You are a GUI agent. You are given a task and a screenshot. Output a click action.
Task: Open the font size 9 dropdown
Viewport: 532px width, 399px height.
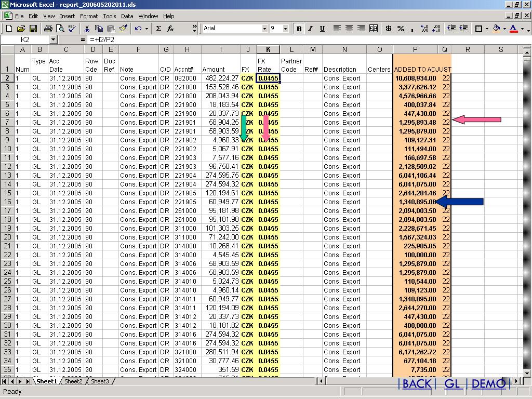click(285, 29)
